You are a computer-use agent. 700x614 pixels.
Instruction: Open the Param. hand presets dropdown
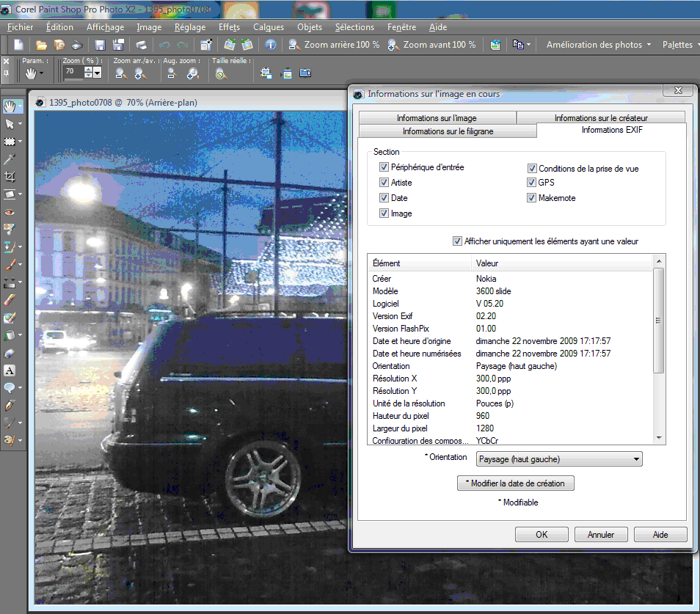[x=42, y=73]
